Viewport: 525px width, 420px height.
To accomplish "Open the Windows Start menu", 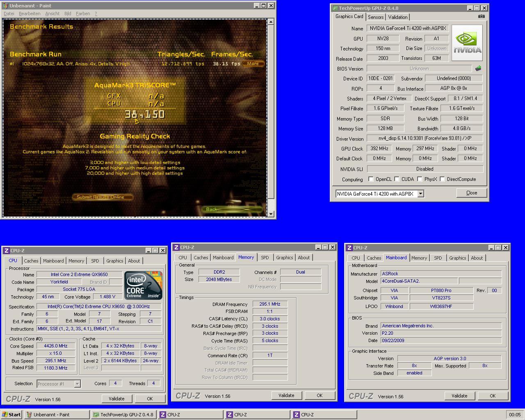I will (x=11, y=415).
